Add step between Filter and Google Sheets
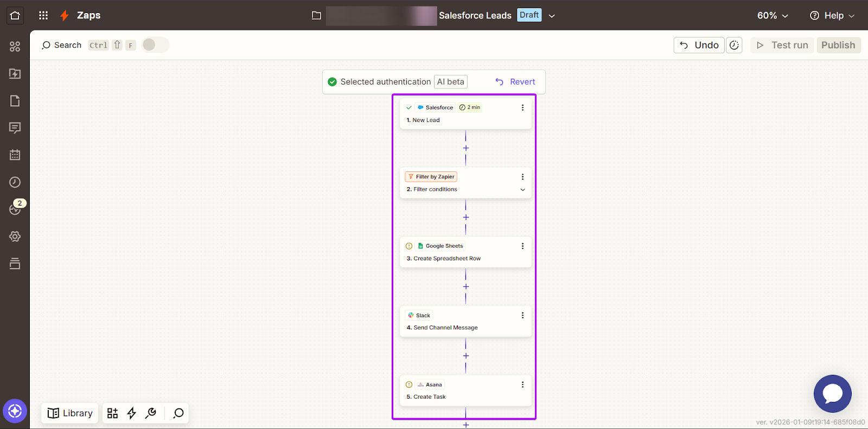 tap(465, 217)
